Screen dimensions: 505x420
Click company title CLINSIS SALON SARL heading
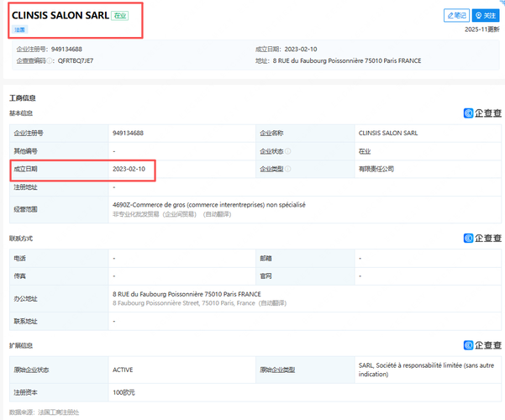60,15
